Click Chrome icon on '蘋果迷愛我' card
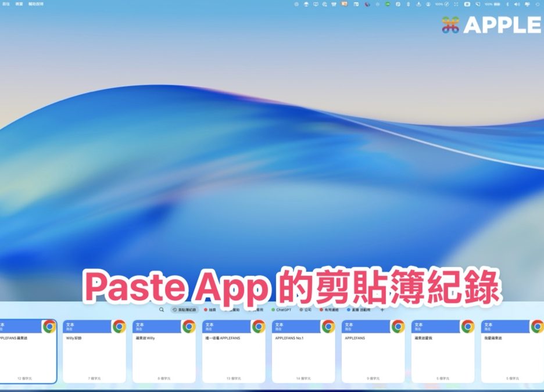Screen dimensions: 544x392 coord(468,326)
